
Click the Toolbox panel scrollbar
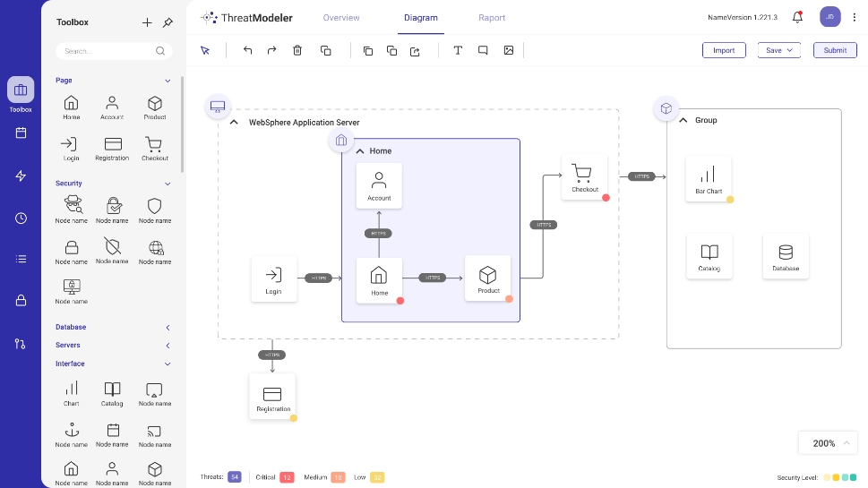pyautogui.click(x=182, y=124)
